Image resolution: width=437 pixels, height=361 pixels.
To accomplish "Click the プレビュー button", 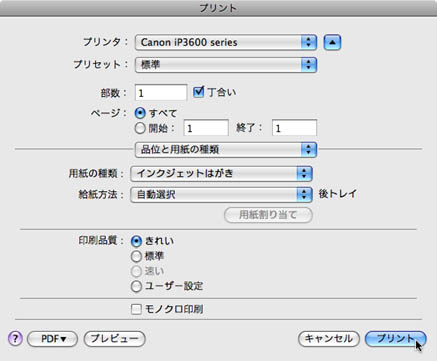I will pos(114,339).
